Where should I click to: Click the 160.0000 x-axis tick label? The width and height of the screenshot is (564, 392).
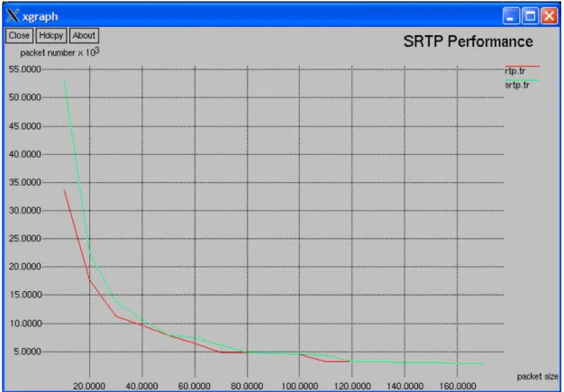[x=458, y=387]
